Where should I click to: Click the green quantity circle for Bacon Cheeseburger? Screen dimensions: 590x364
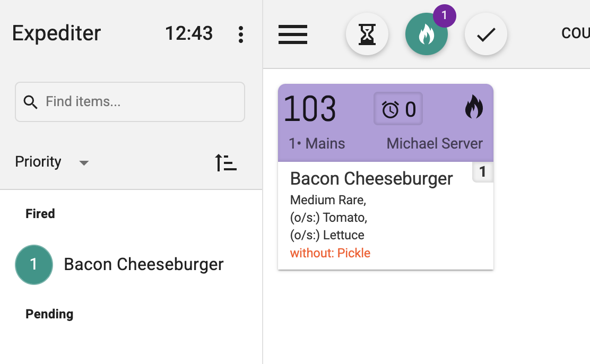(34, 264)
